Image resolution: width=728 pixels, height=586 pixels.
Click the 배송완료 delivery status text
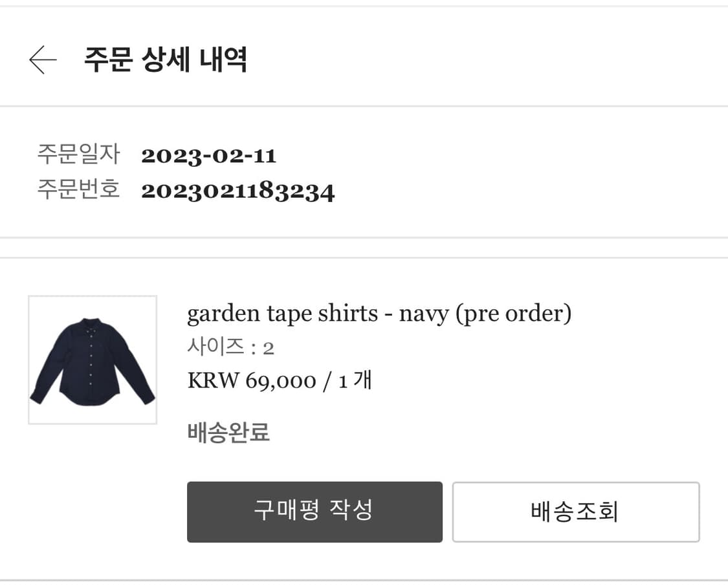(x=228, y=432)
